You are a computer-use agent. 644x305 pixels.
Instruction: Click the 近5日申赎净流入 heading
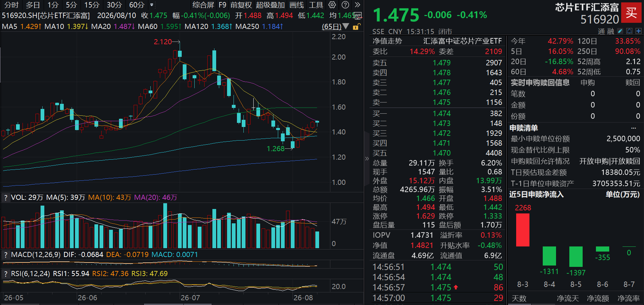coord(536,194)
